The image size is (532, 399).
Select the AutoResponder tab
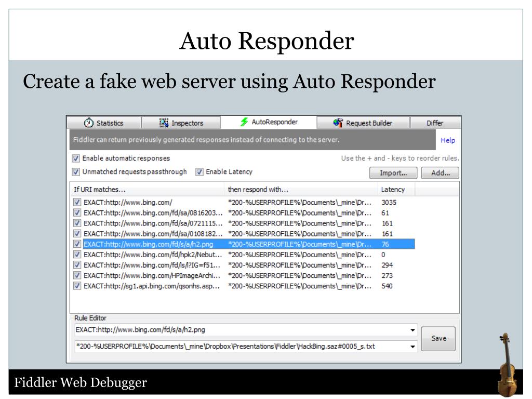[x=269, y=122]
